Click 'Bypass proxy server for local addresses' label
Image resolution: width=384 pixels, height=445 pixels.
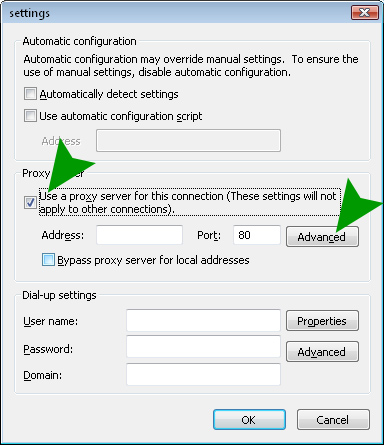[x=153, y=260]
